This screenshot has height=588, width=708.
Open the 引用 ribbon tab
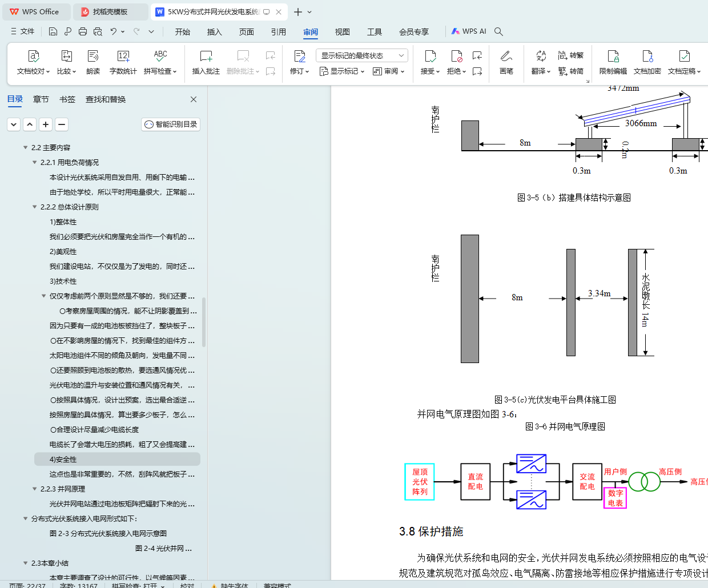(x=279, y=31)
